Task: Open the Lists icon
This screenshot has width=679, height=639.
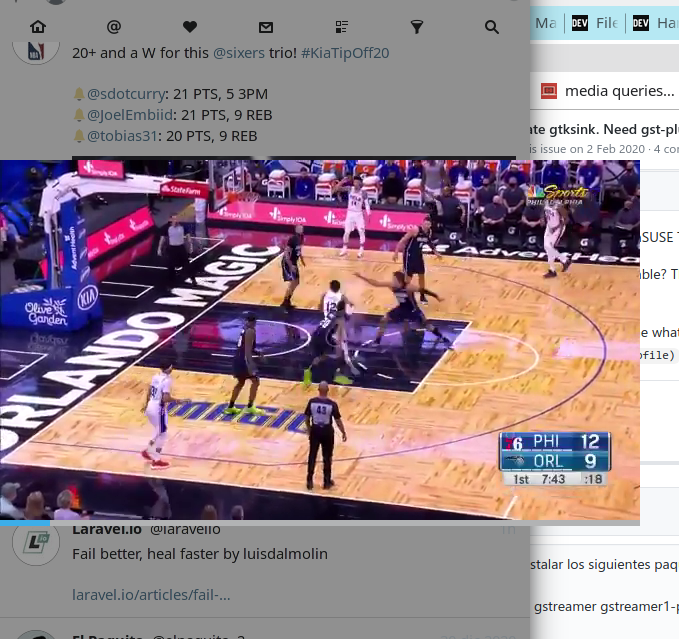Action: [341, 27]
